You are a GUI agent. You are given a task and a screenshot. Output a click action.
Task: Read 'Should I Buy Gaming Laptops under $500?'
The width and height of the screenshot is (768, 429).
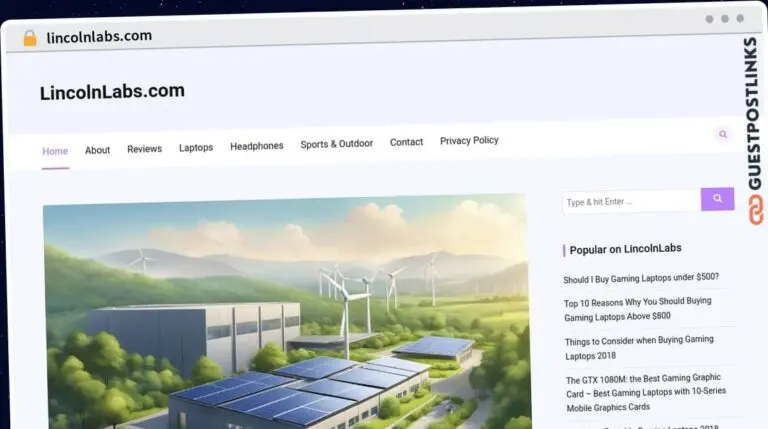(x=641, y=278)
